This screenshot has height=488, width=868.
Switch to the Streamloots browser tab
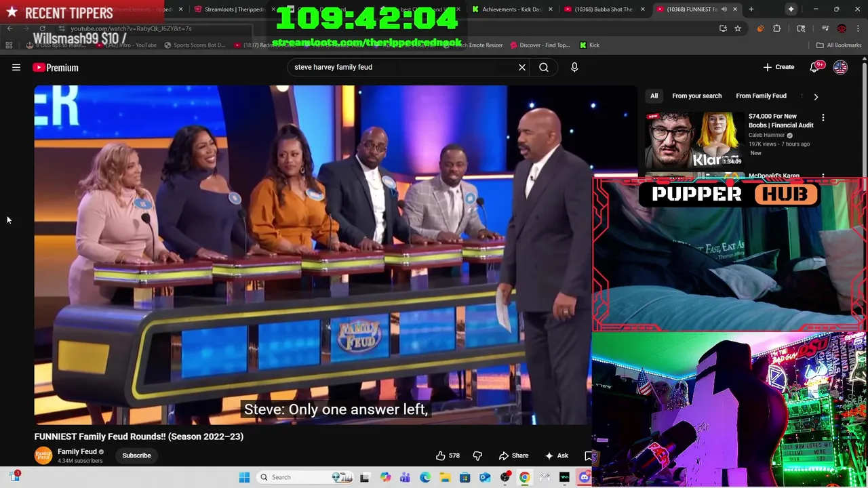click(234, 9)
